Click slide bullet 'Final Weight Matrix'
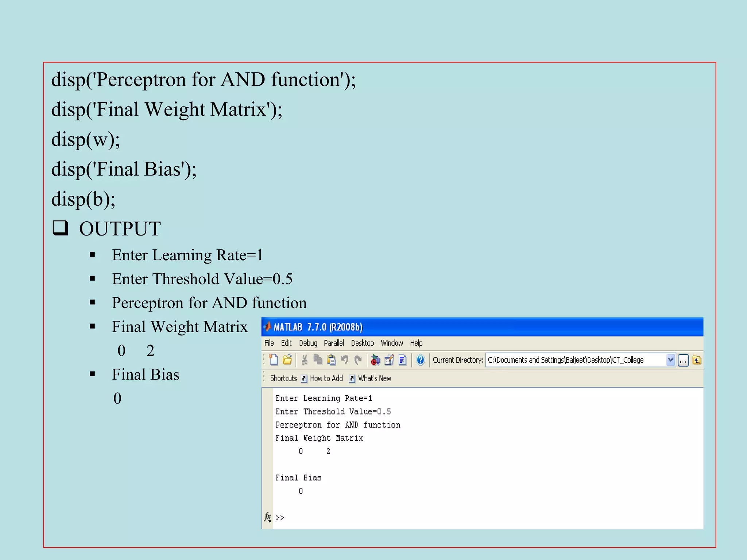 [179, 327]
